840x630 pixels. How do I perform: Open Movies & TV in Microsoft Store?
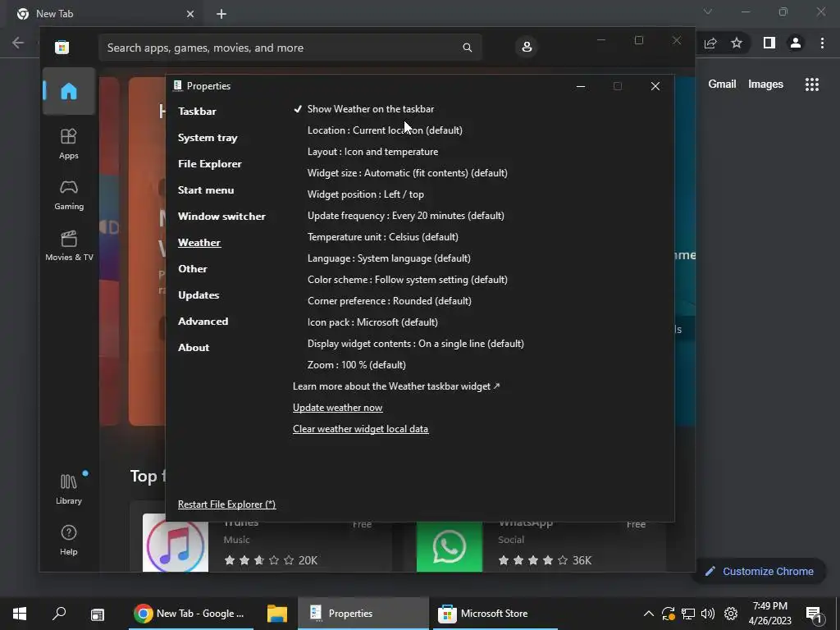(x=69, y=246)
